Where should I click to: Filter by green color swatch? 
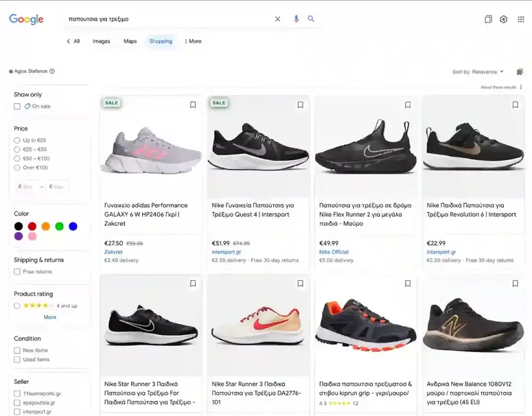click(x=59, y=227)
